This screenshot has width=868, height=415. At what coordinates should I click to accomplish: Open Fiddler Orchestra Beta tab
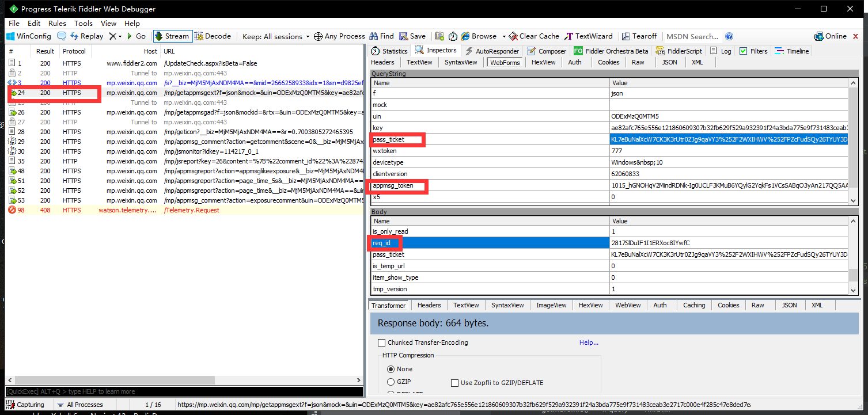611,51
